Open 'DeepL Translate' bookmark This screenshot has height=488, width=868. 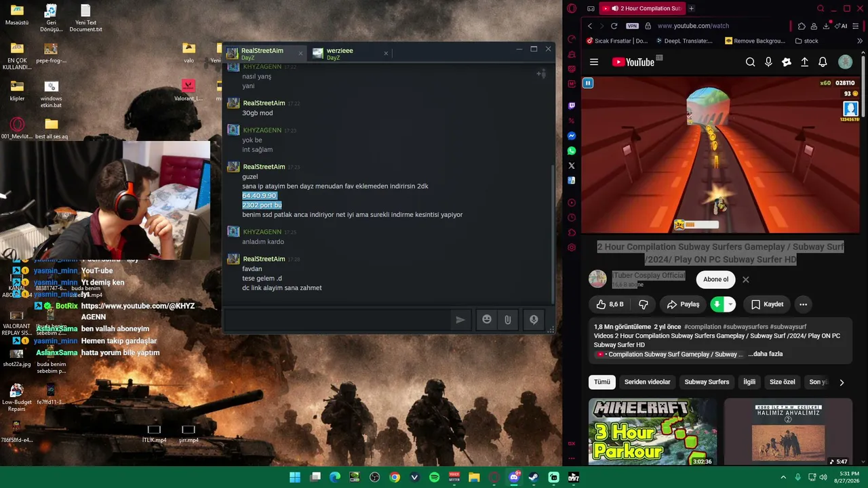click(x=684, y=41)
